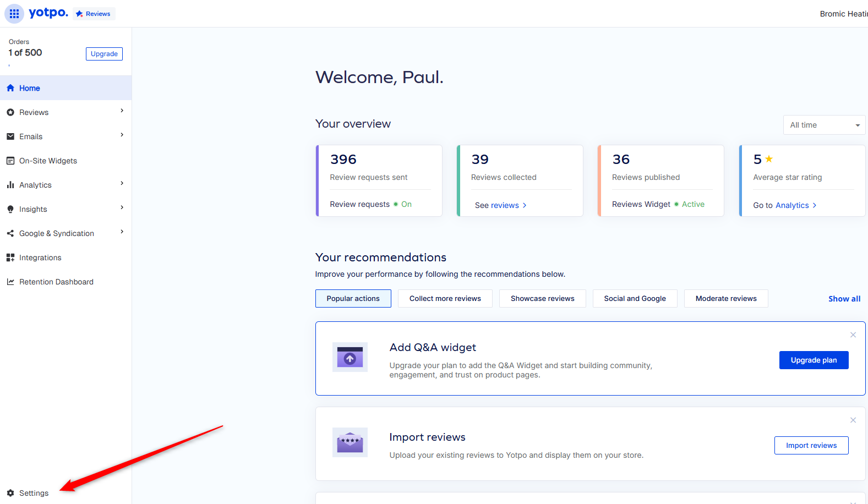Dismiss the Import reviews card
This screenshot has width=868, height=504.
[853, 420]
